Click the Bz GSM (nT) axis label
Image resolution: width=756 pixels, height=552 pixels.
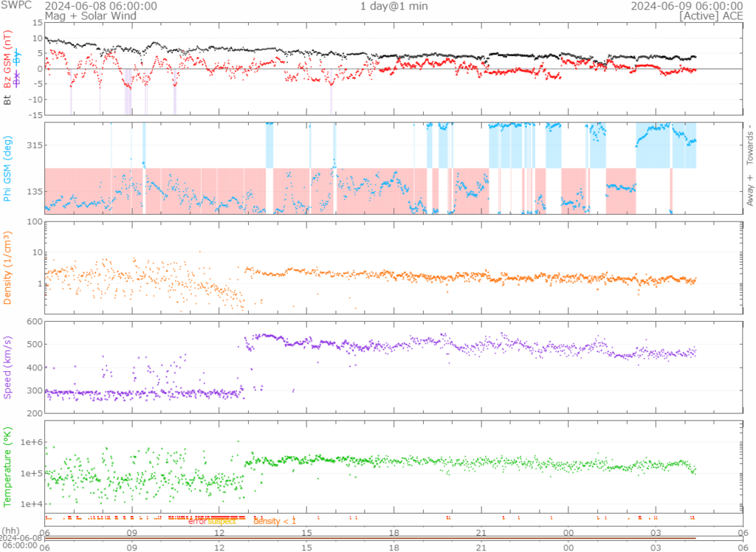[x=7, y=59]
